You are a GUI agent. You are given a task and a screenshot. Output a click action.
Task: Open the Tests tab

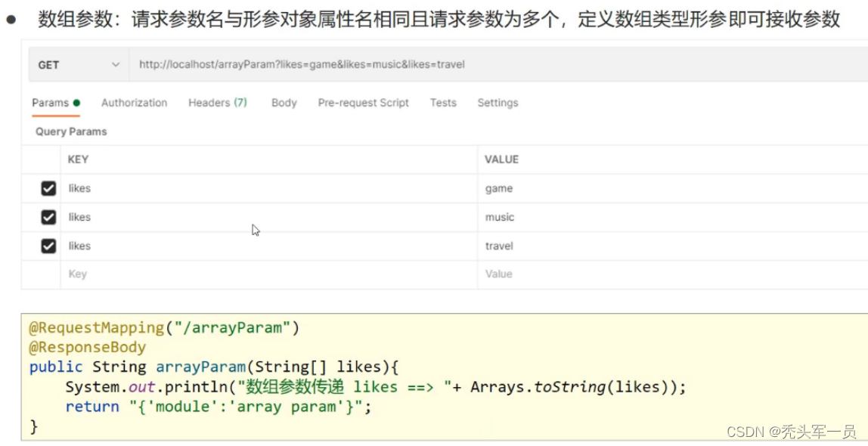(x=443, y=103)
